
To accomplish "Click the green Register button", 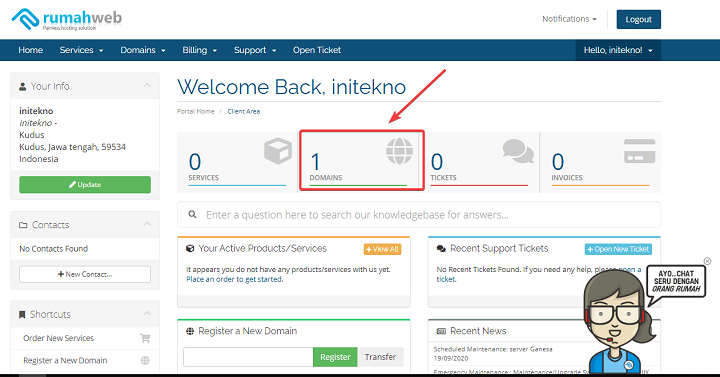I will click(335, 357).
